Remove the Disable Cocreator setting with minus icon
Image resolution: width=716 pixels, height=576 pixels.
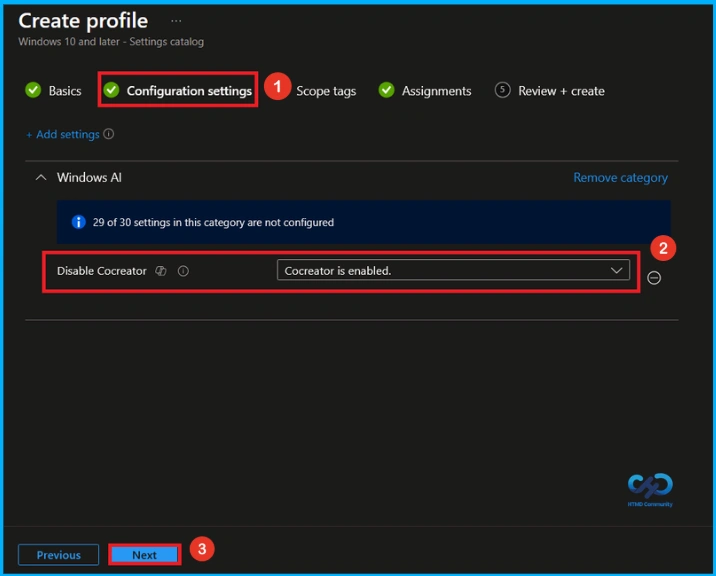tap(654, 278)
